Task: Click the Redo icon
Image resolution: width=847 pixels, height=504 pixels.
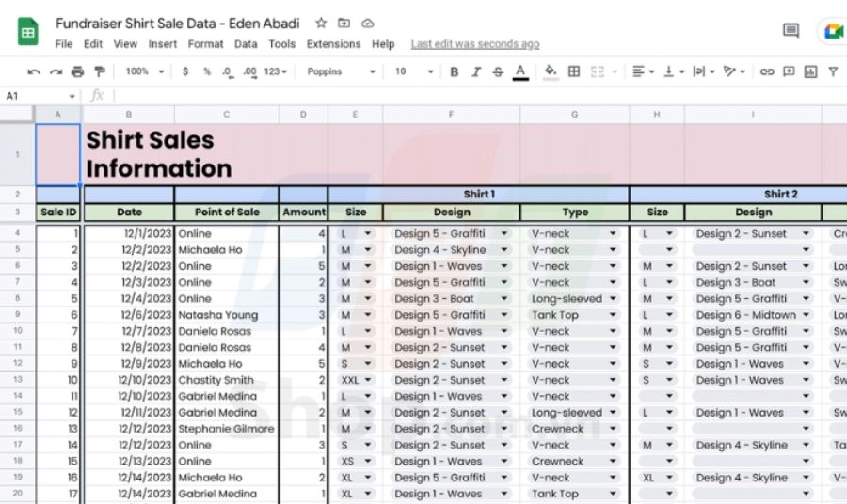Action: (56, 71)
